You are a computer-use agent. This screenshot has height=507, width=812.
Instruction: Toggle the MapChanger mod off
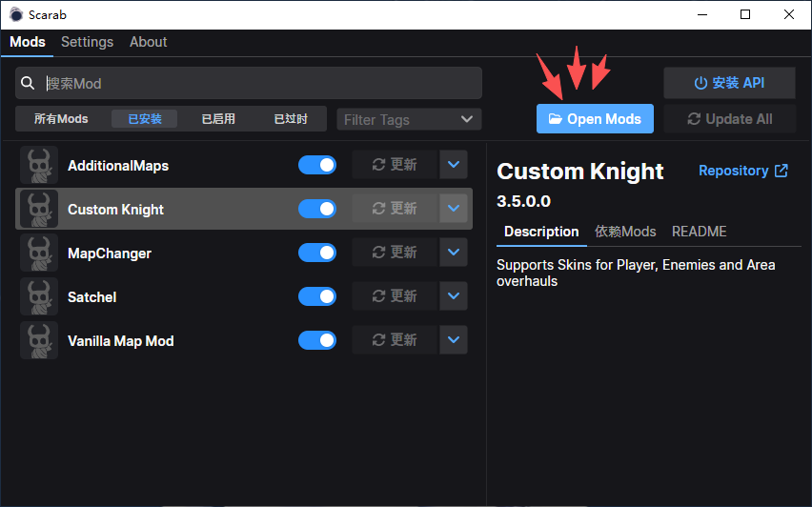[317, 253]
